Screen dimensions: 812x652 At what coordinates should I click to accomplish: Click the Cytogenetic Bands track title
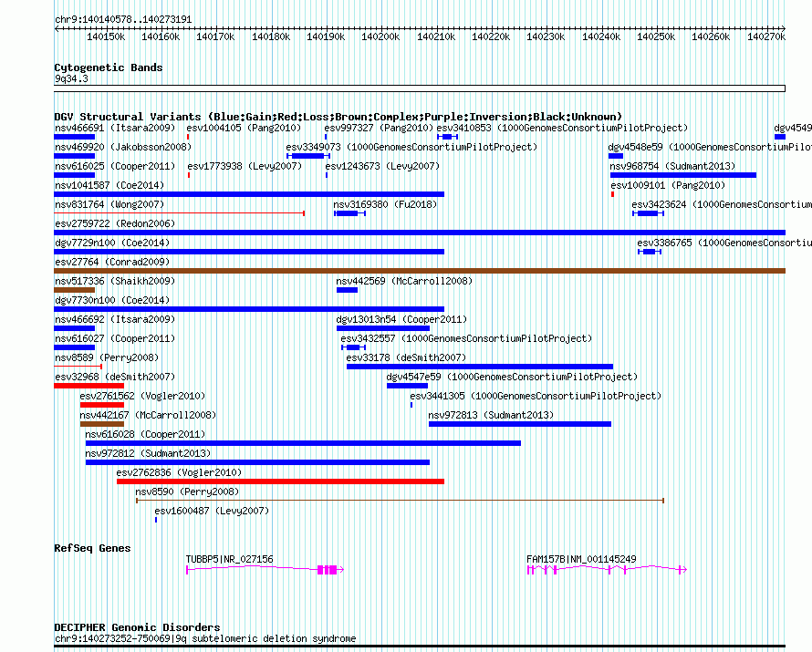(109, 67)
